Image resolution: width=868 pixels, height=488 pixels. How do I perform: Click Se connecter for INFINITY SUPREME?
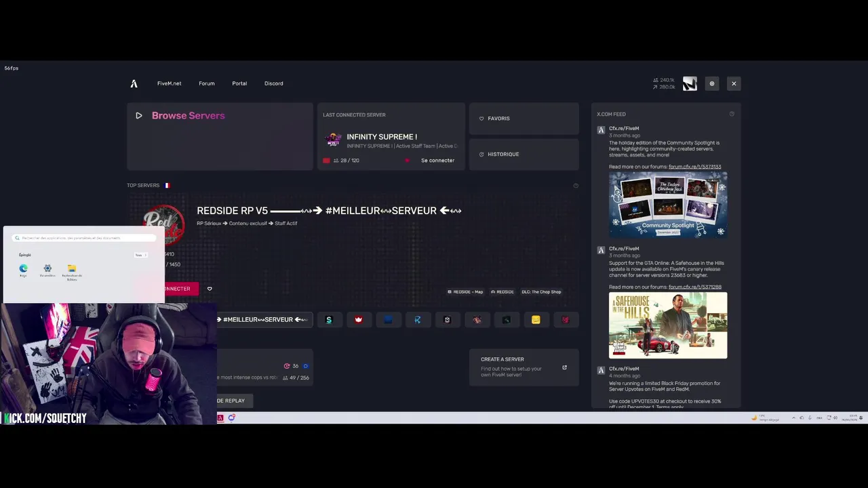(437, 161)
